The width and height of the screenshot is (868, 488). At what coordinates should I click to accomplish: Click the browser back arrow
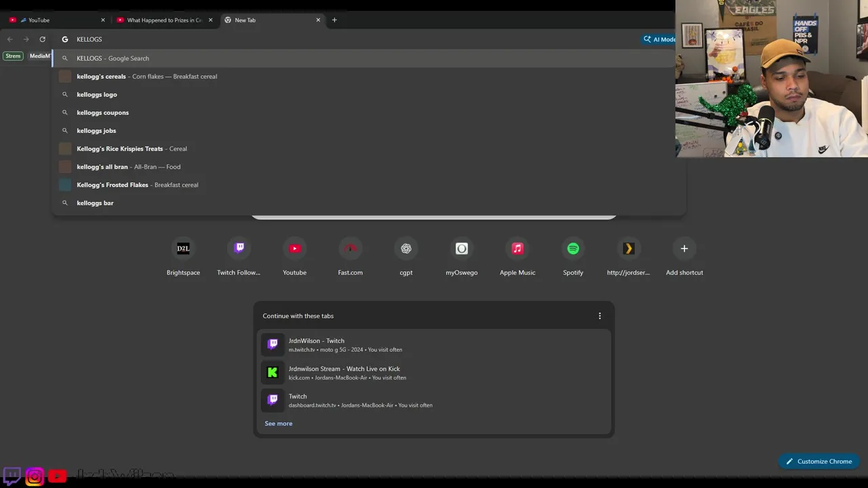click(x=9, y=39)
